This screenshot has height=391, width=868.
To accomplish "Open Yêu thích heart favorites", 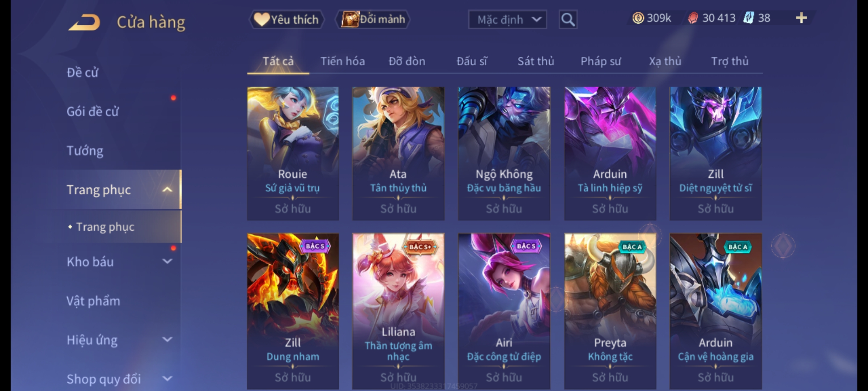I will tap(286, 20).
